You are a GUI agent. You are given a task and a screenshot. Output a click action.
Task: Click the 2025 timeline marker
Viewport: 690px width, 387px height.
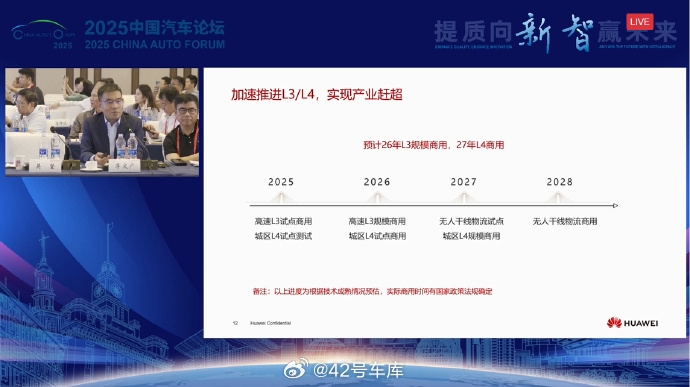tap(281, 182)
